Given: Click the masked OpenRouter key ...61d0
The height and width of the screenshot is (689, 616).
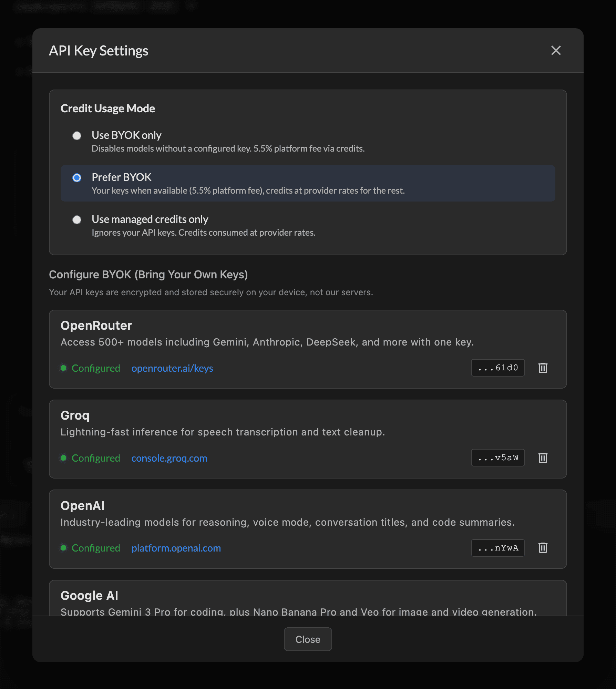Looking at the screenshot, I should click(497, 368).
